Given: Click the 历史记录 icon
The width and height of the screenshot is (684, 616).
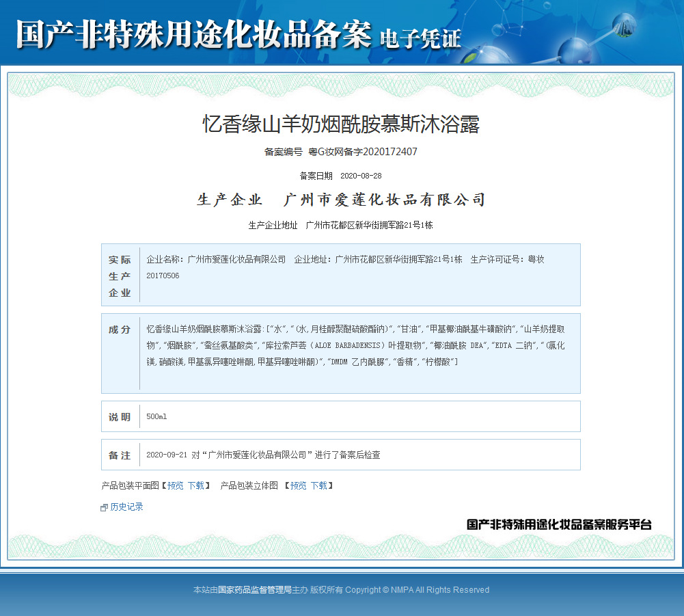Looking at the screenshot, I should (x=104, y=507).
